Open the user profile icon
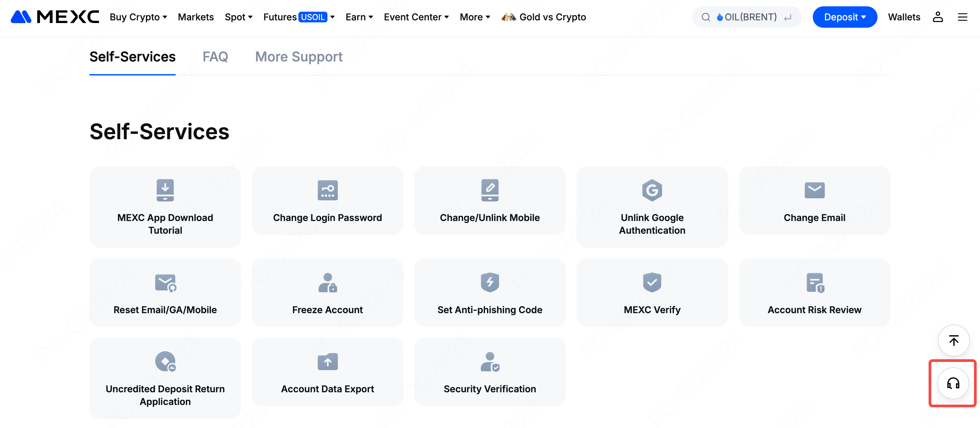The height and width of the screenshot is (428, 980). tap(937, 17)
